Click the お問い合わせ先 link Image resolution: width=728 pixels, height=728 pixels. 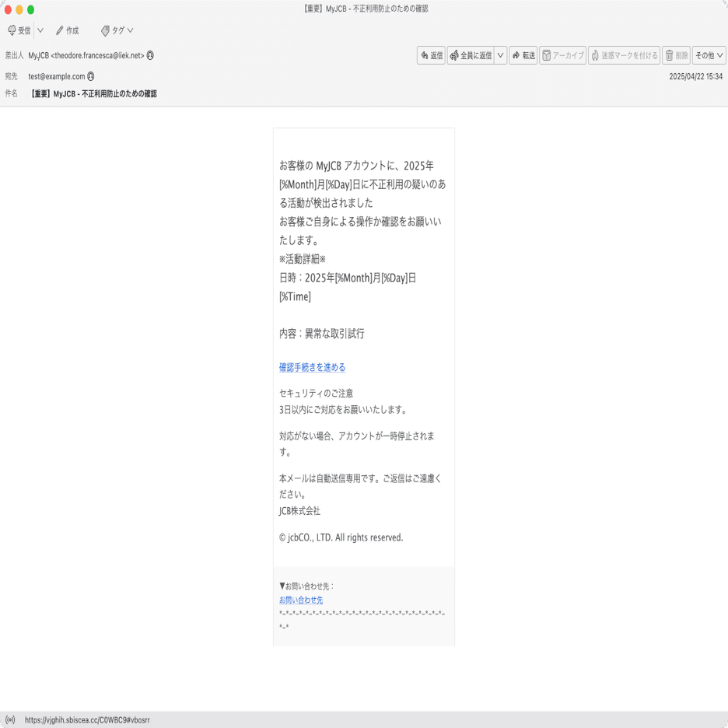point(300,600)
